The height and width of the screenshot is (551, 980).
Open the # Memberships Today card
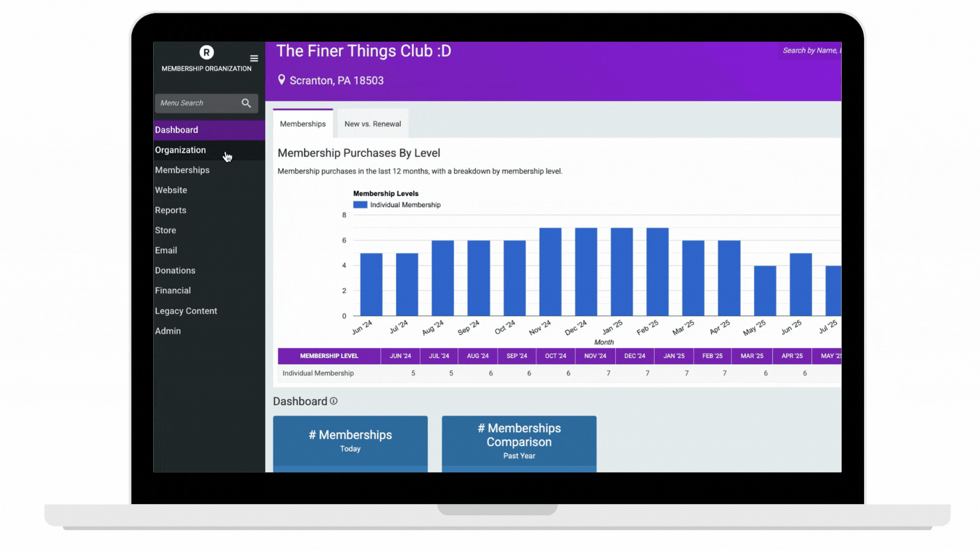(x=350, y=443)
